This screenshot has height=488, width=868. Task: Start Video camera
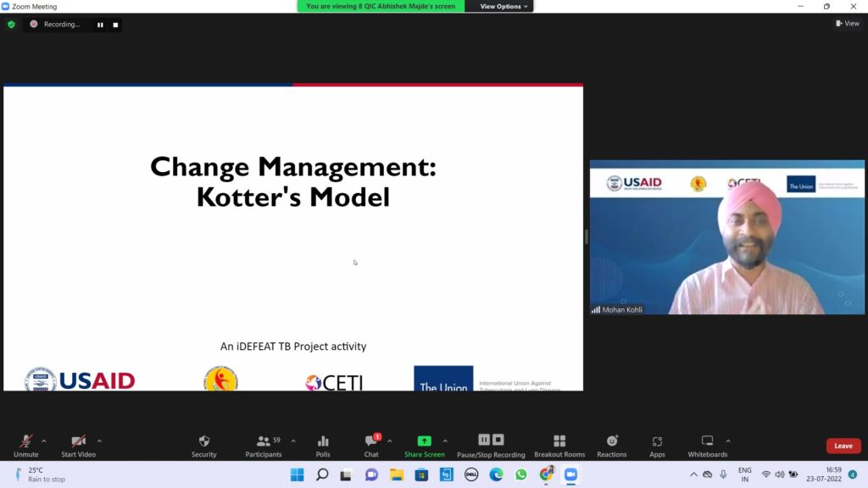pos(78,445)
